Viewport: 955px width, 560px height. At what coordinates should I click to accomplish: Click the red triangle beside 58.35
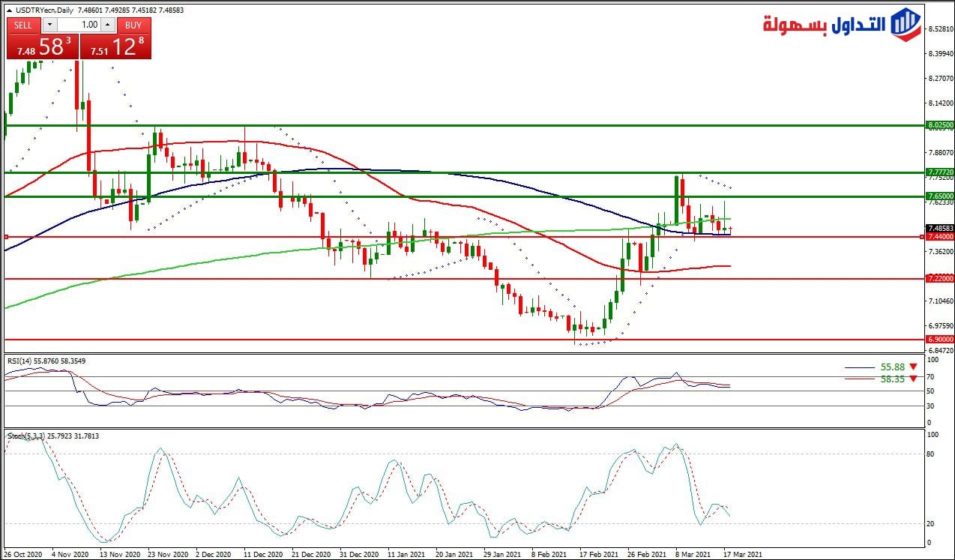913,379
